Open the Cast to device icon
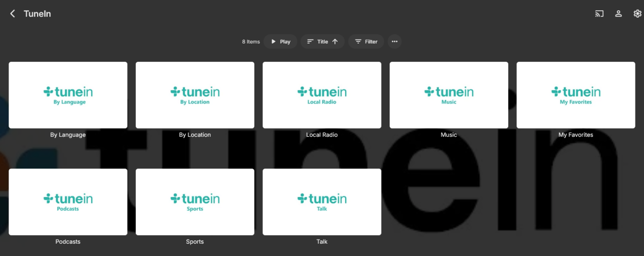The image size is (644, 256). coord(599,13)
